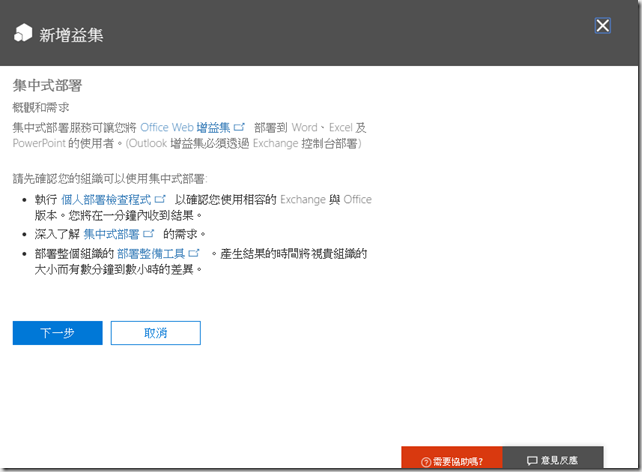Click the 概觀和需求 subtitle text

pyautogui.click(x=42, y=106)
